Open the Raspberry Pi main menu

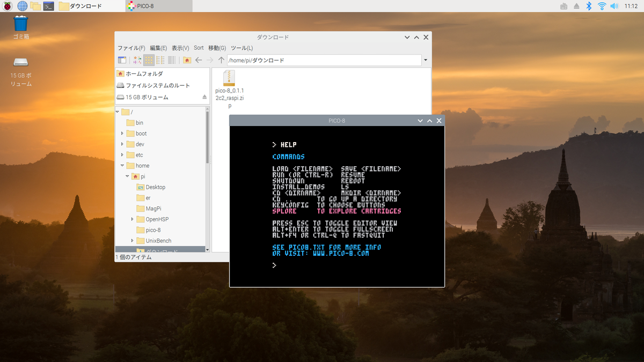click(8, 6)
